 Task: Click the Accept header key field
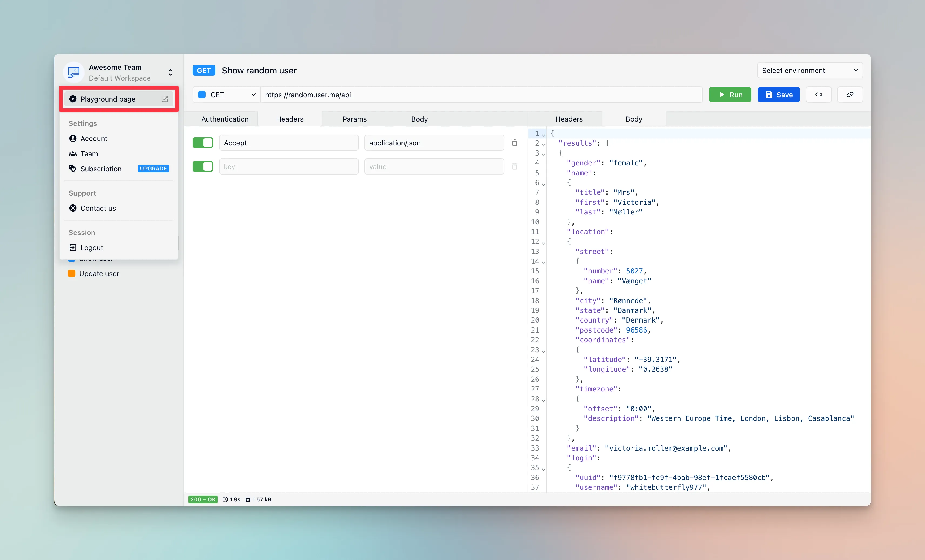point(289,143)
